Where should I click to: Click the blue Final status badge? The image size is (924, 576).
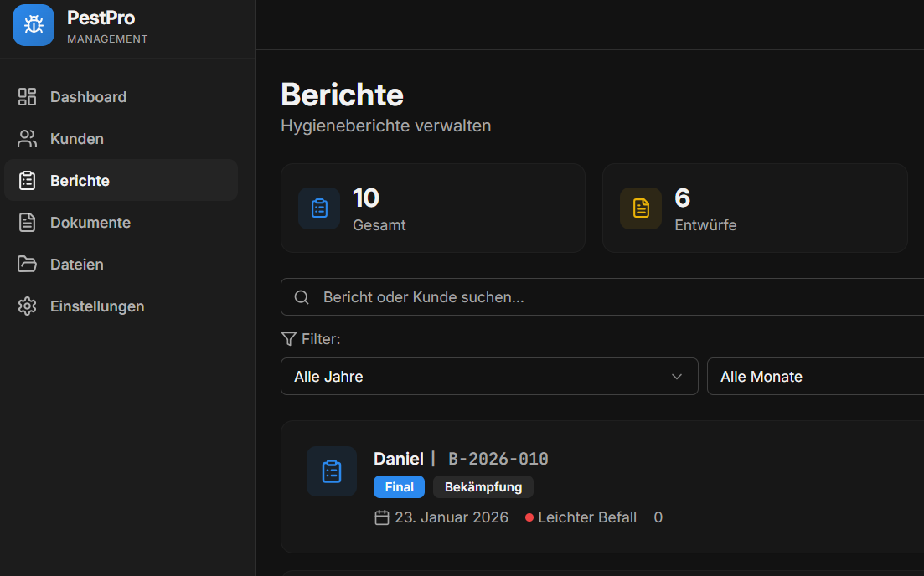click(399, 487)
